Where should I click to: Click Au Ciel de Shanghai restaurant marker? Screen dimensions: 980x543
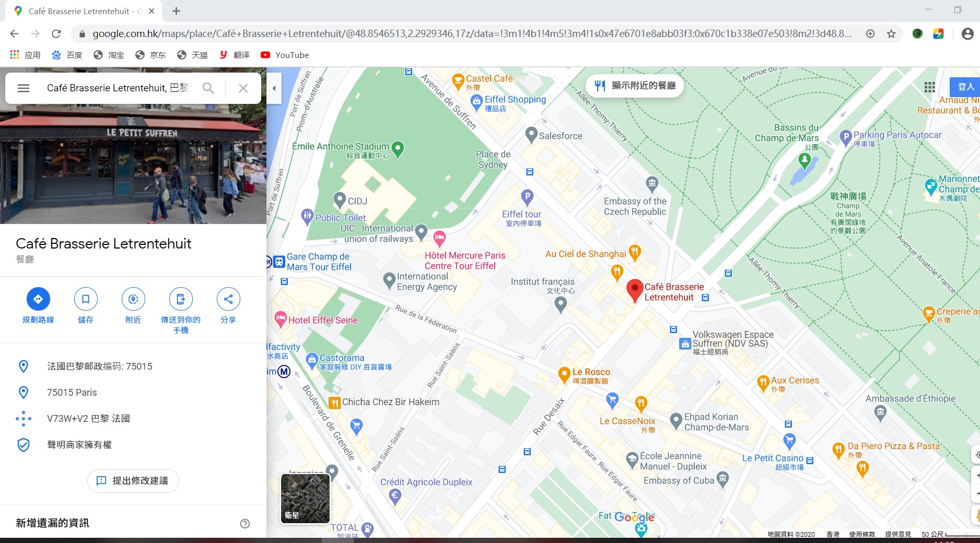(x=634, y=253)
